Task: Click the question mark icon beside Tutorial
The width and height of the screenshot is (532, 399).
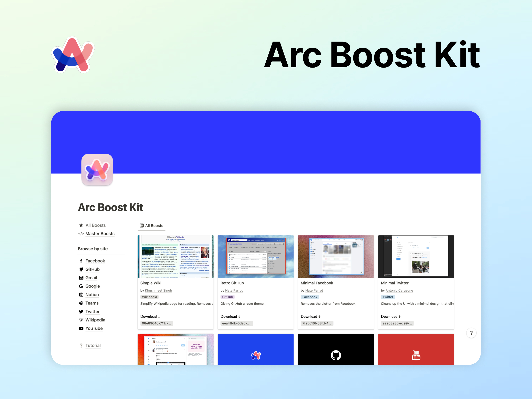Action: pos(81,346)
